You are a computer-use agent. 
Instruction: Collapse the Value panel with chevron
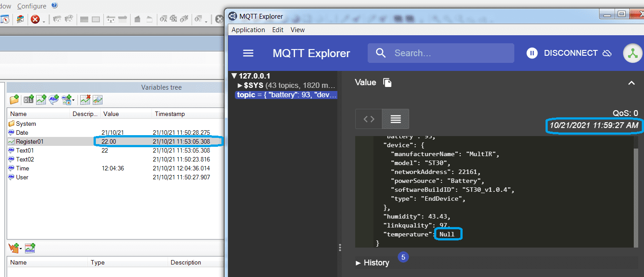point(631,83)
